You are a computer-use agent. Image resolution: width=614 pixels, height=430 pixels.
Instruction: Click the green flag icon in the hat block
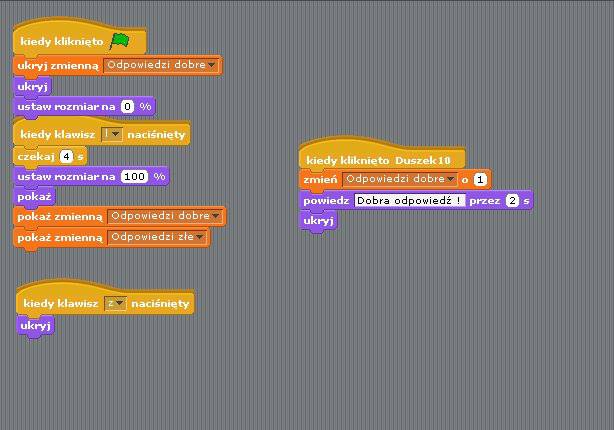[120, 41]
